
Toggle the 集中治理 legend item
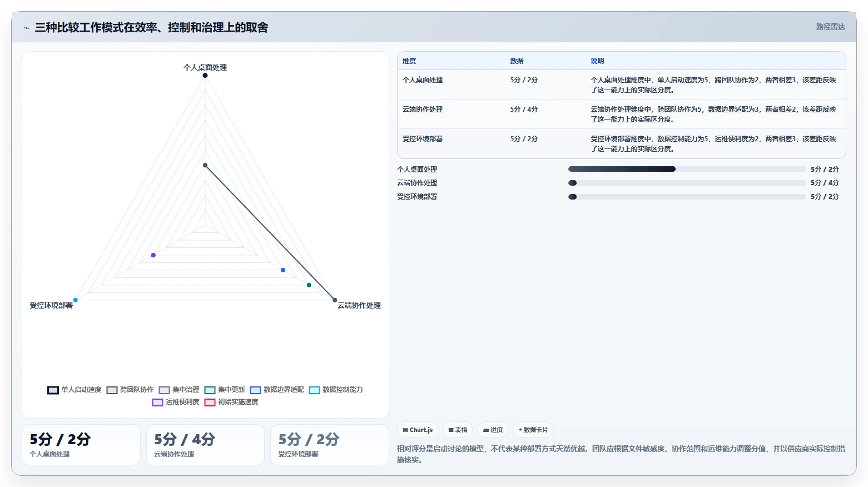179,390
